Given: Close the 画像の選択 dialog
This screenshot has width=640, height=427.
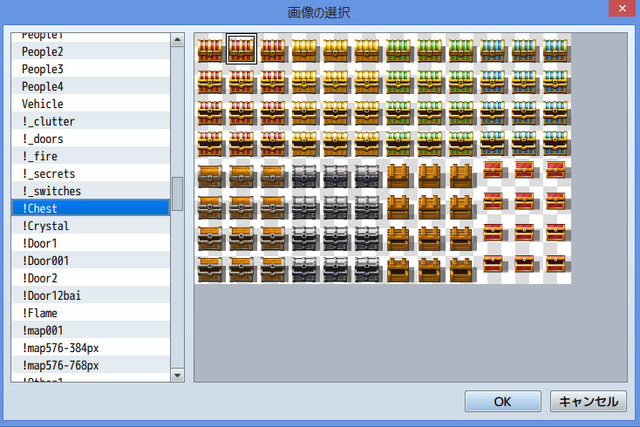Looking at the screenshot, I should point(622,8).
